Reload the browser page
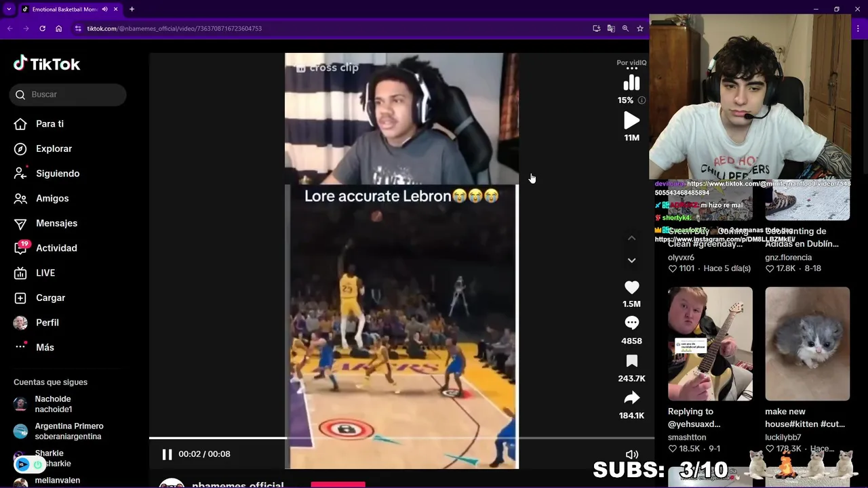 42,28
